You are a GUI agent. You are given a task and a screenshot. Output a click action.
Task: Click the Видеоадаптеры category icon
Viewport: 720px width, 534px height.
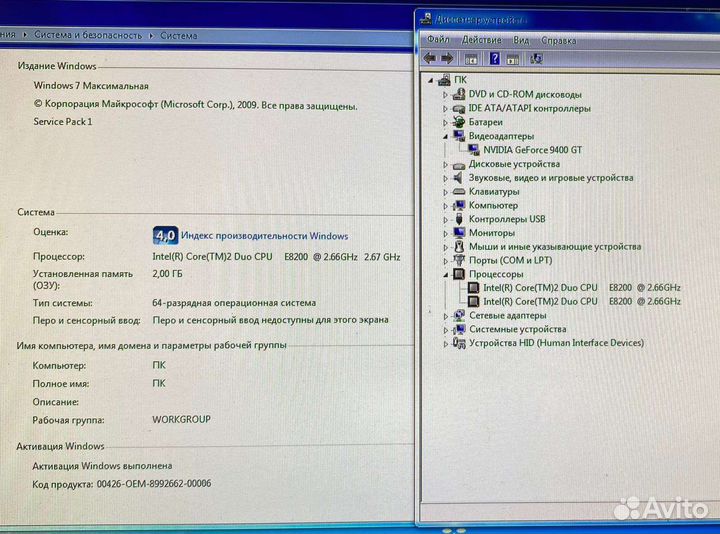[x=459, y=136]
